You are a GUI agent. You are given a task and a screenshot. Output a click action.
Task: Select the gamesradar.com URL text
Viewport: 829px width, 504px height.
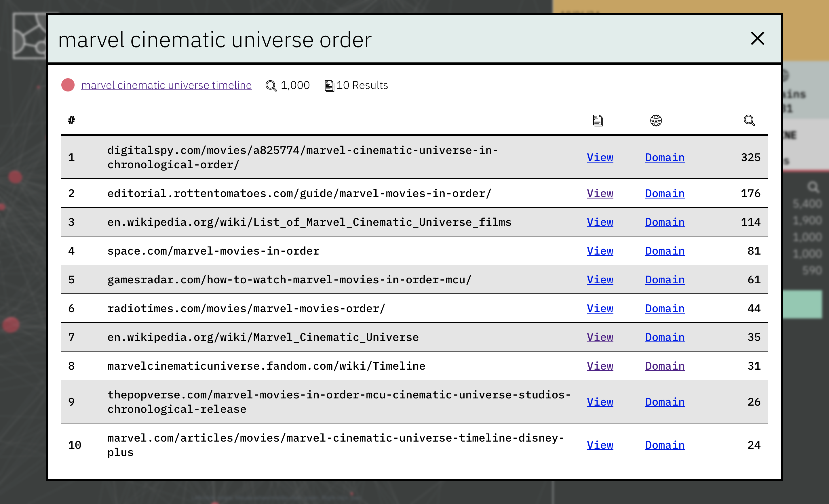289,280
